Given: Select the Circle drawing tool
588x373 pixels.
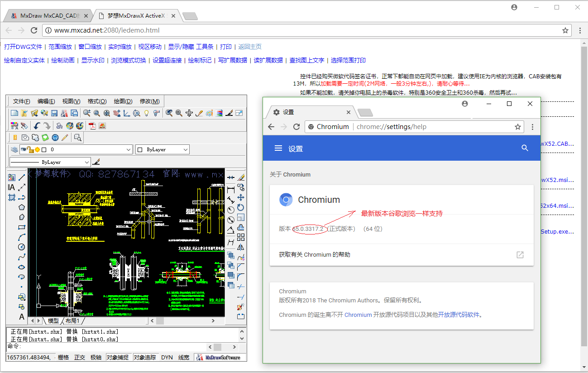Looking at the screenshot, I should [22, 247].
